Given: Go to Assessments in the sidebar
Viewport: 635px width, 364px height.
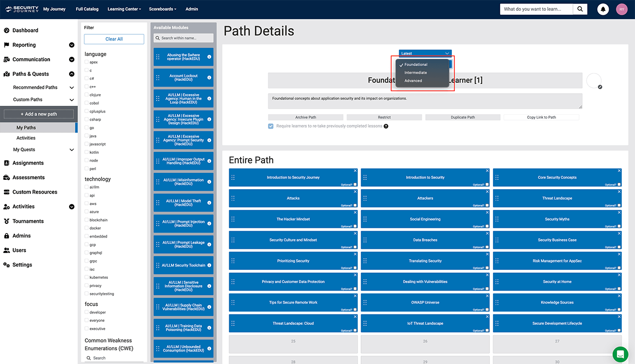Looking at the screenshot, I should tap(28, 177).
